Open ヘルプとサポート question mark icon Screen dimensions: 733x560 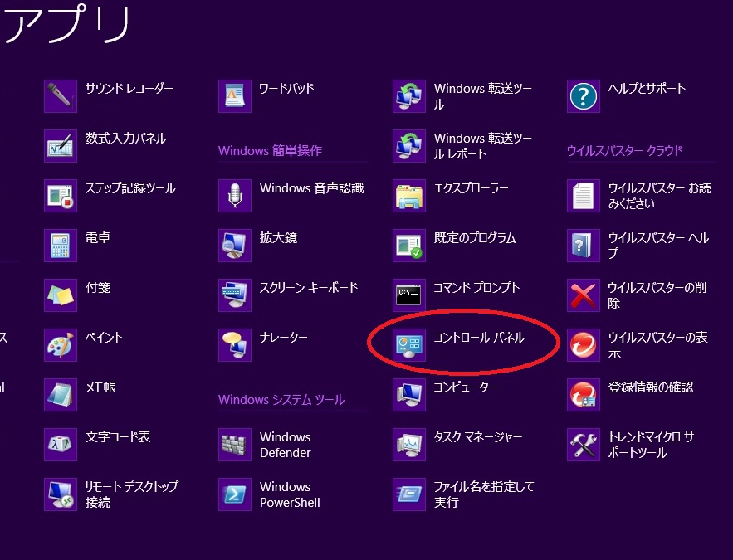584,96
